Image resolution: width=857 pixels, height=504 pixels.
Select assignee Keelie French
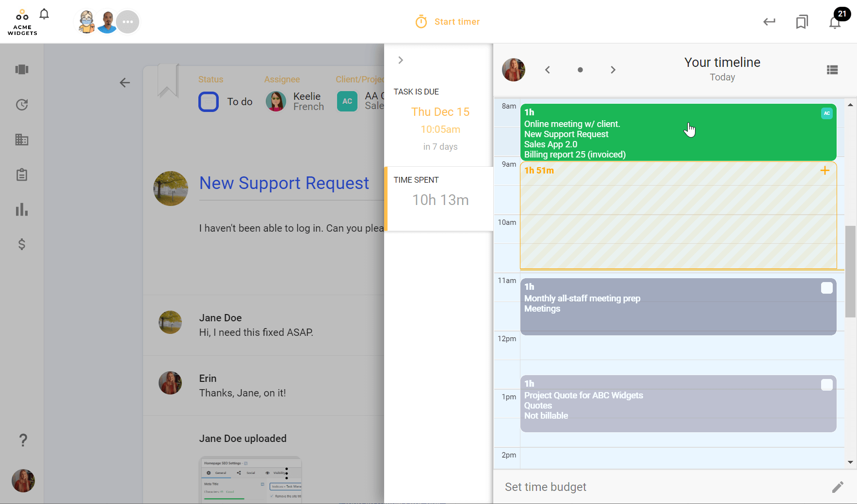click(295, 101)
